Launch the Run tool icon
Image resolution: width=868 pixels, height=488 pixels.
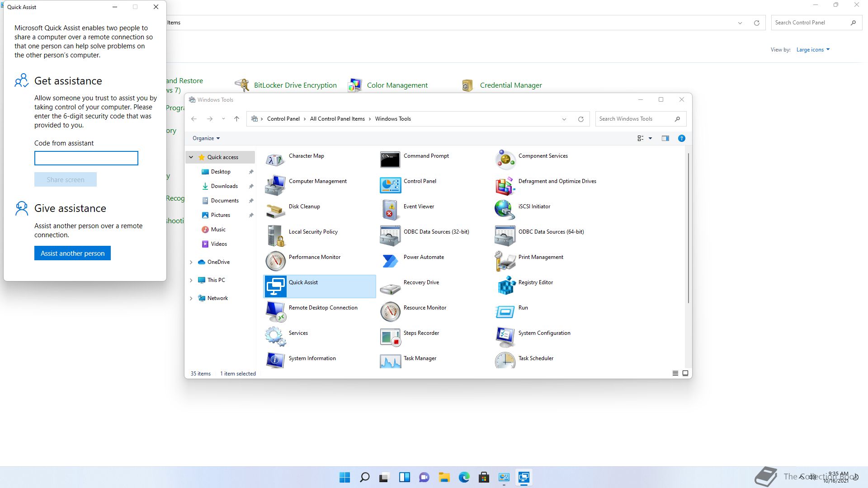pyautogui.click(x=505, y=311)
